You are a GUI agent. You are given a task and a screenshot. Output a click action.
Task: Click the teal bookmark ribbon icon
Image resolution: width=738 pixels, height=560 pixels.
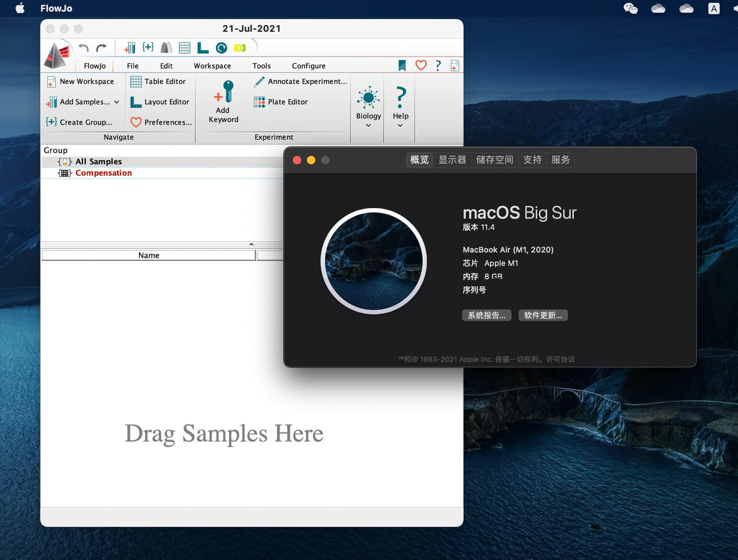pyautogui.click(x=402, y=66)
